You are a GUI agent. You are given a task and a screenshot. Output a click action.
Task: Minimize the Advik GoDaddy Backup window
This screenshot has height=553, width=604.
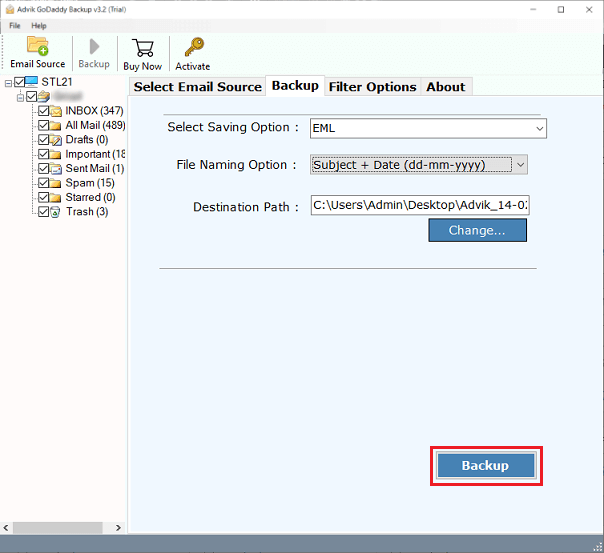533,10
